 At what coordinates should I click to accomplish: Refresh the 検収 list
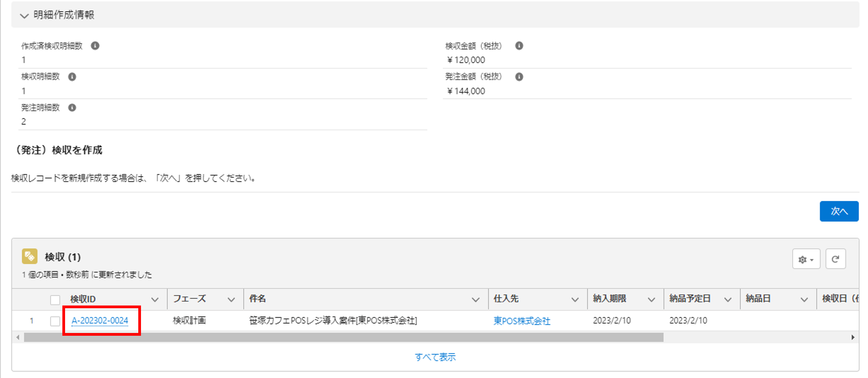point(835,259)
